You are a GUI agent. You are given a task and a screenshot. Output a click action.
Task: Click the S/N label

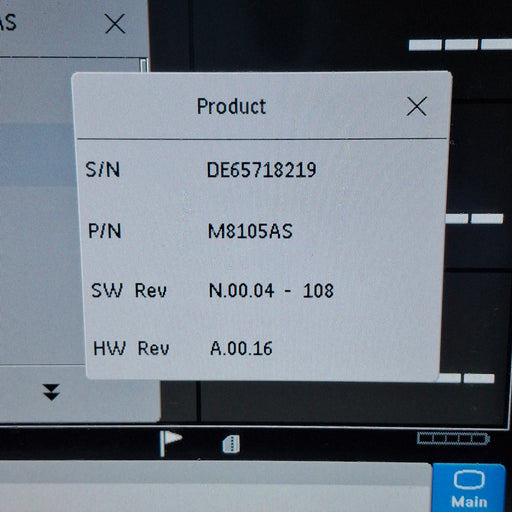pyautogui.click(x=103, y=170)
